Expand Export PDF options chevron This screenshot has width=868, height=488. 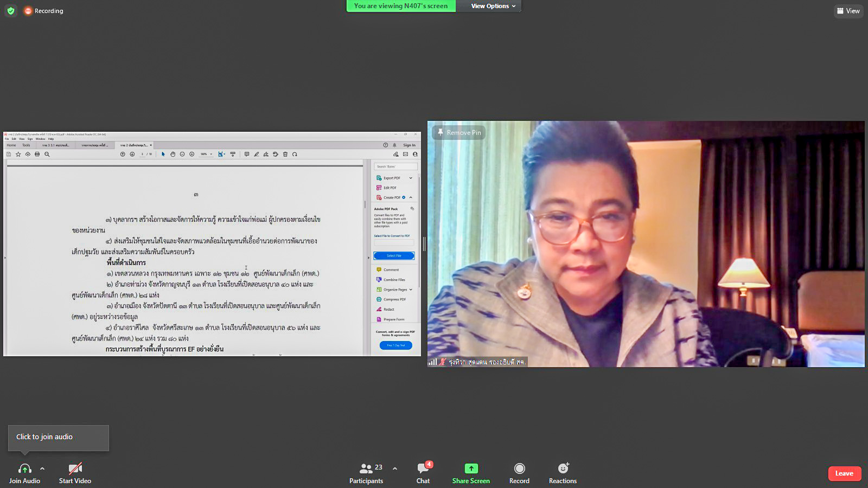(411, 178)
